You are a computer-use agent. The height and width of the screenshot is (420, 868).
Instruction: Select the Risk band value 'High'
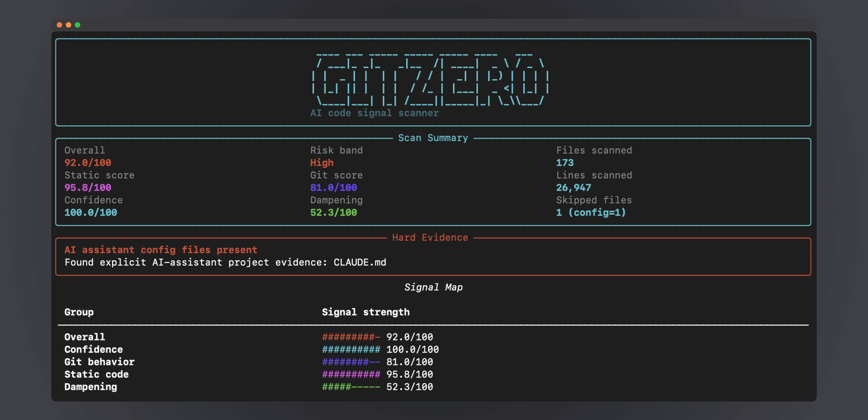coord(322,163)
